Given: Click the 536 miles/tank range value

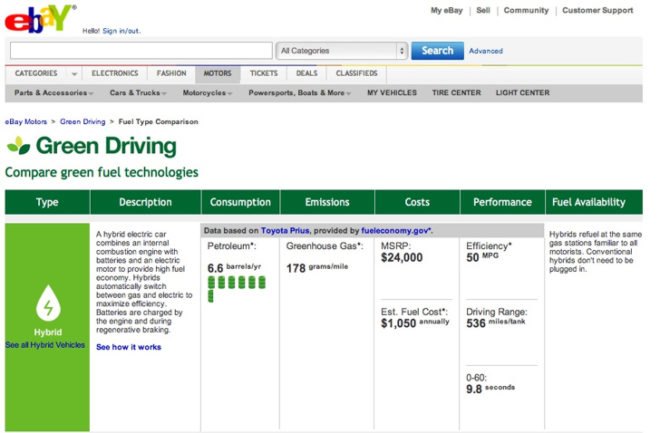Looking at the screenshot, I should click(495, 323).
